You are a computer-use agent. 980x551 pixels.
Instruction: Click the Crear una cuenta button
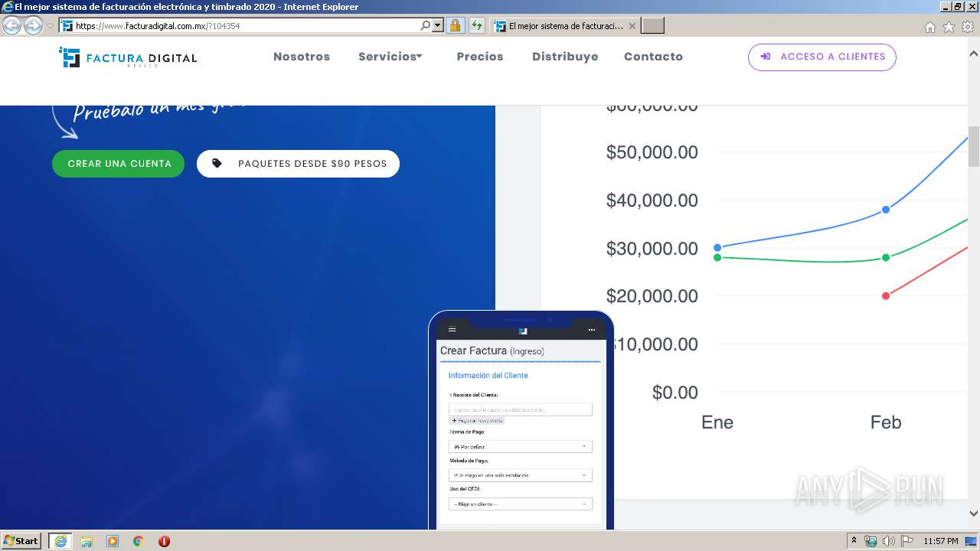tap(119, 164)
